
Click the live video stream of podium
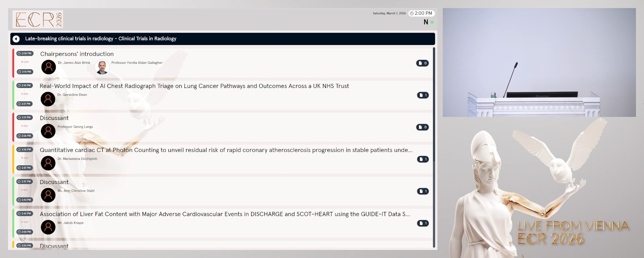click(539, 62)
